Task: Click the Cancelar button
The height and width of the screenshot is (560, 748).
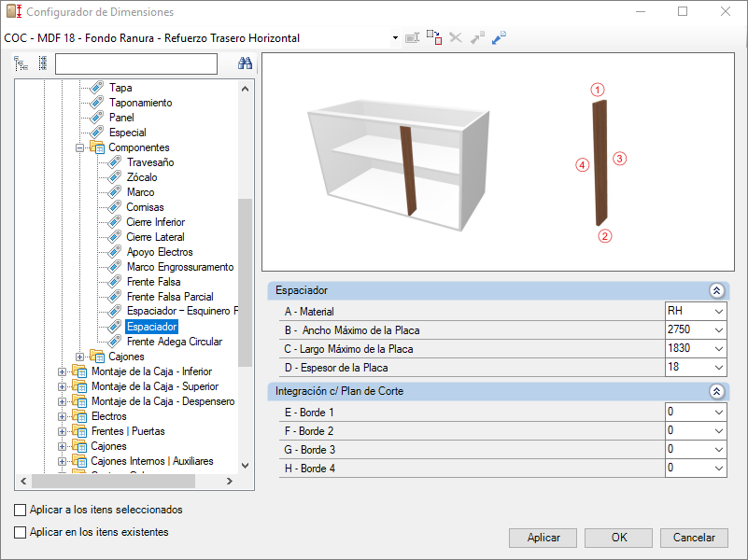Action: [694, 538]
